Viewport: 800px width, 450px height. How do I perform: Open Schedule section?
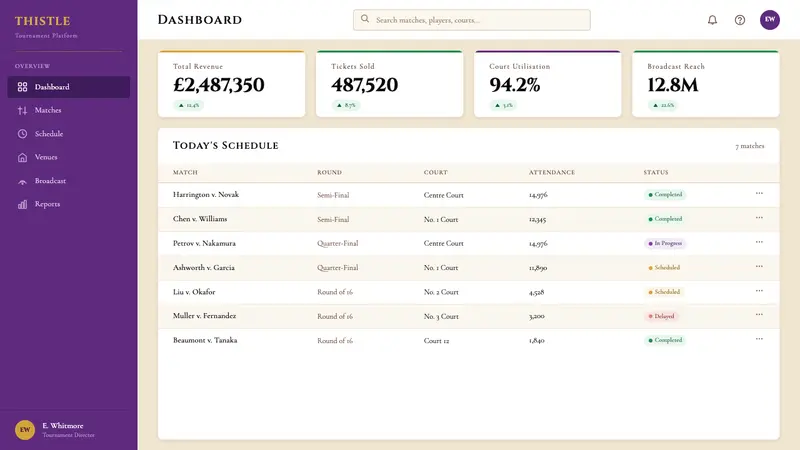(68, 134)
